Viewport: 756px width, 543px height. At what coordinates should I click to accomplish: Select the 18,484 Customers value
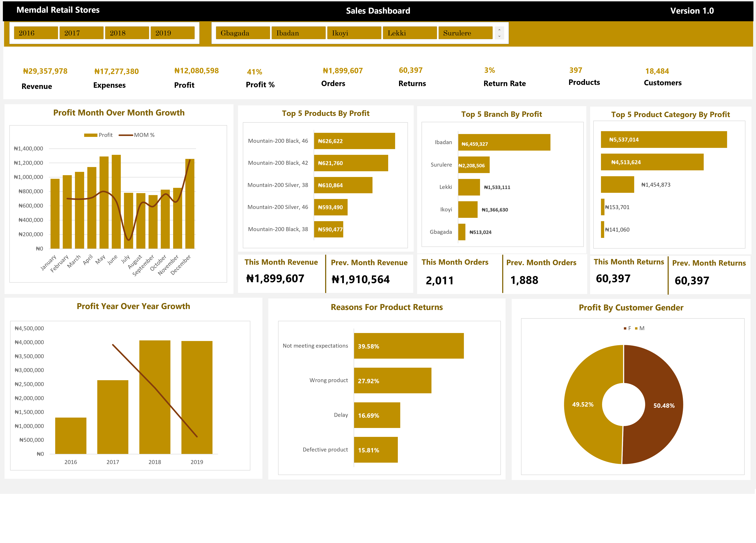point(657,71)
